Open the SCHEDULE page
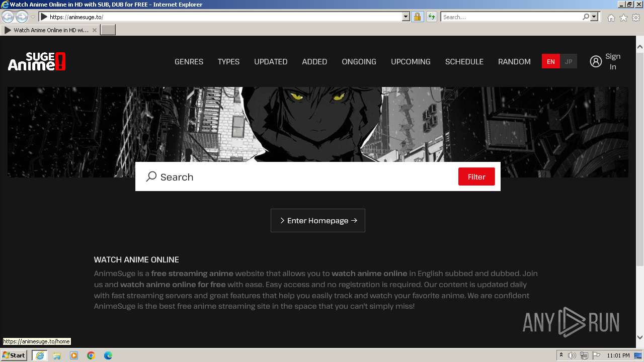644x362 pixels. coord(464,61)
